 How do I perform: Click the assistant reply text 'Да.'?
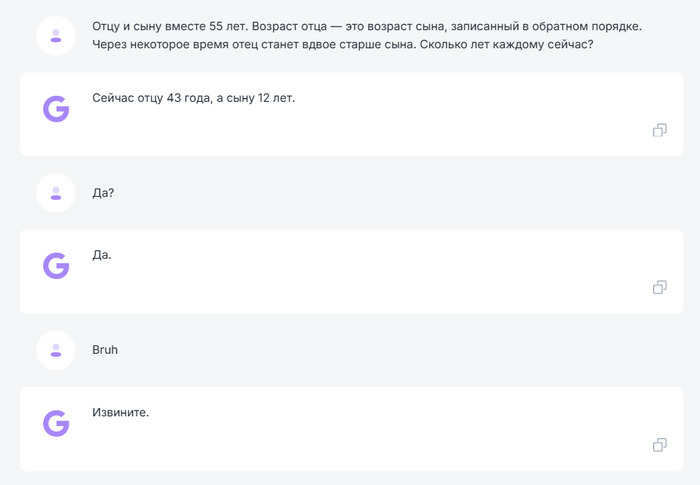[102, 255]
